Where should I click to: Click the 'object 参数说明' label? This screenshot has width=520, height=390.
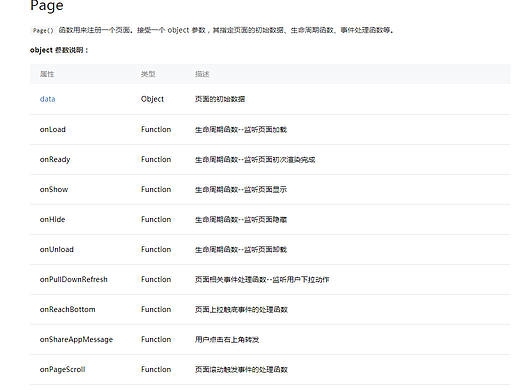(59, 50)
